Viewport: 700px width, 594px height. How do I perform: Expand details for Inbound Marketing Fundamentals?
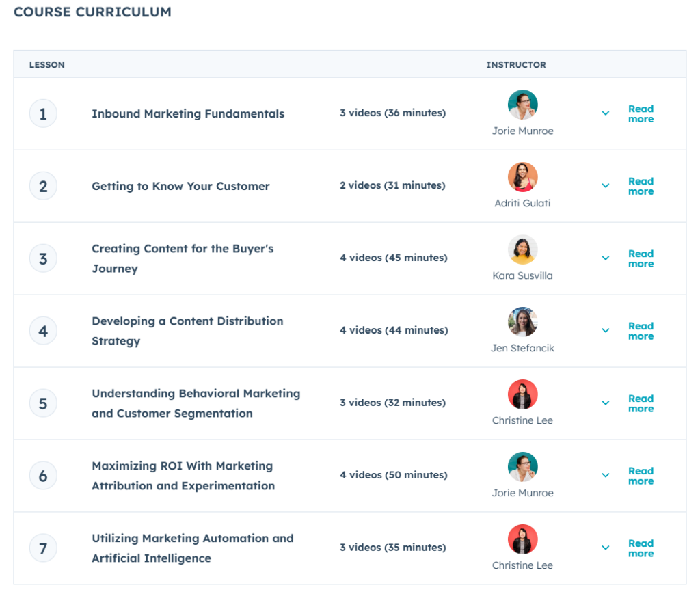click(x=605, y=113)
